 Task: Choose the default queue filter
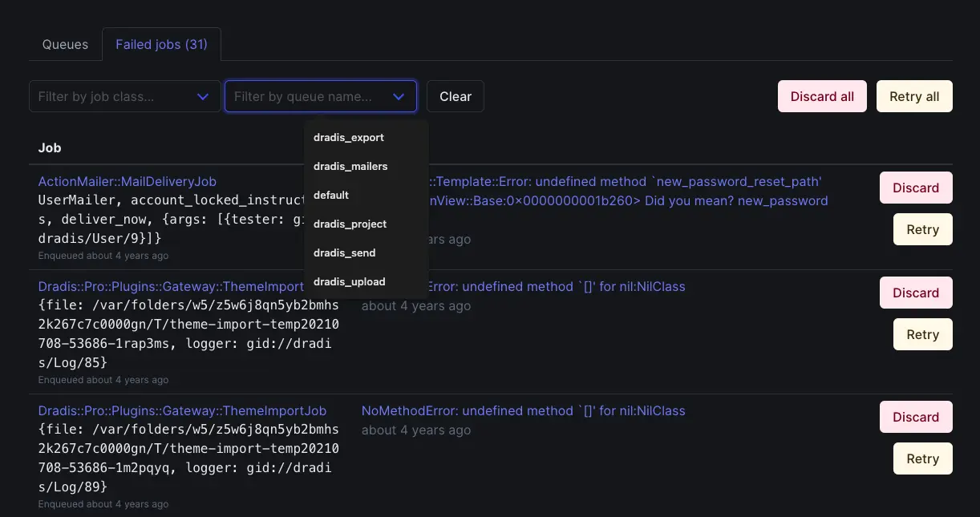[331, 195]
